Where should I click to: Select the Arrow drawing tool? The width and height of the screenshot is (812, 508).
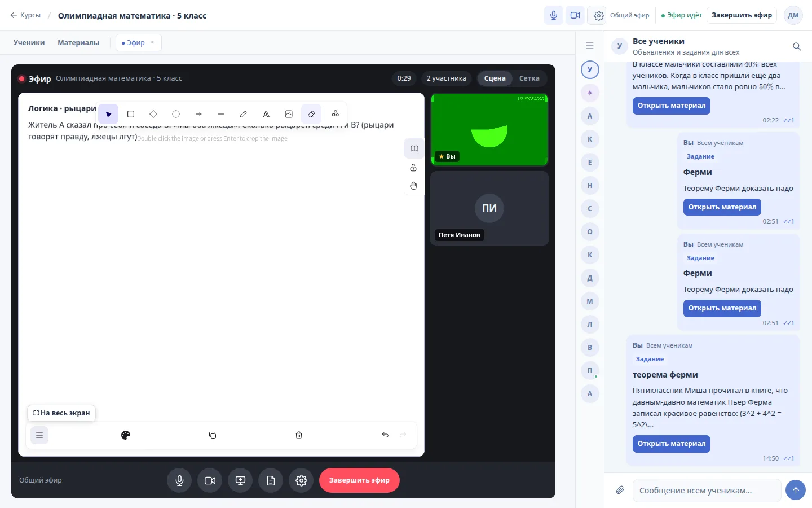[x=198, y=114]
